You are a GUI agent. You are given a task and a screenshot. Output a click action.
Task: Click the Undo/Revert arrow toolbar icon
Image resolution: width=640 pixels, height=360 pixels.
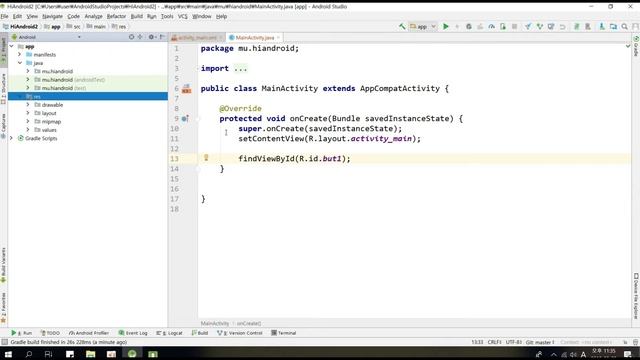(562, 27)
